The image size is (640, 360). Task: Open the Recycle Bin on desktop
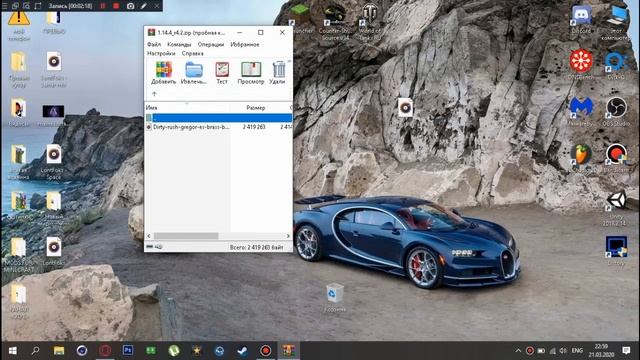coord(335,299)
